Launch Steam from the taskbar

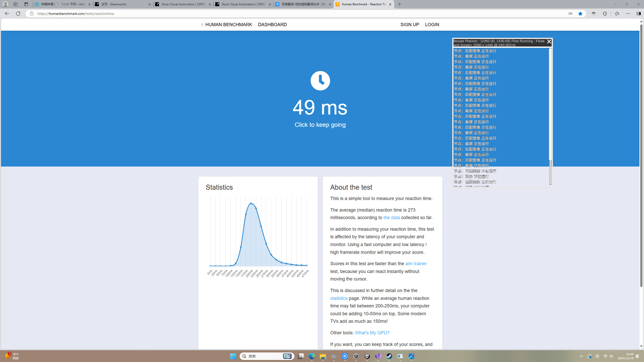point(389,356)
